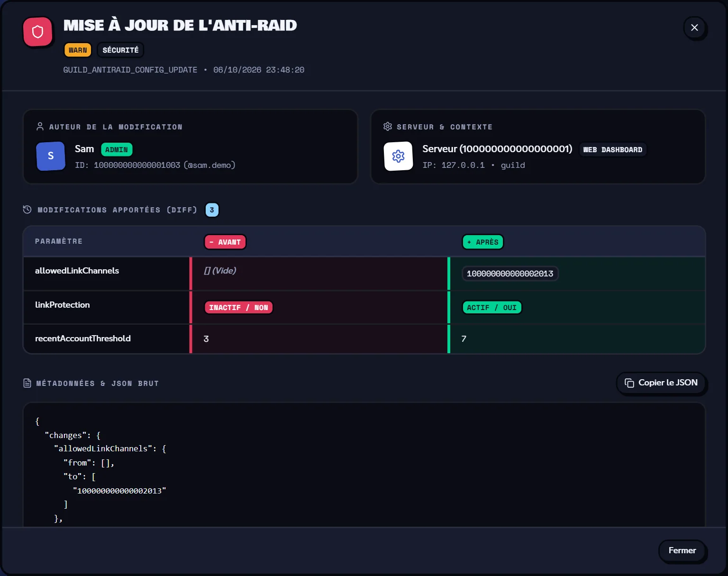
Task: Click the PARAMÈTRE column header
Action: [59, 241]
